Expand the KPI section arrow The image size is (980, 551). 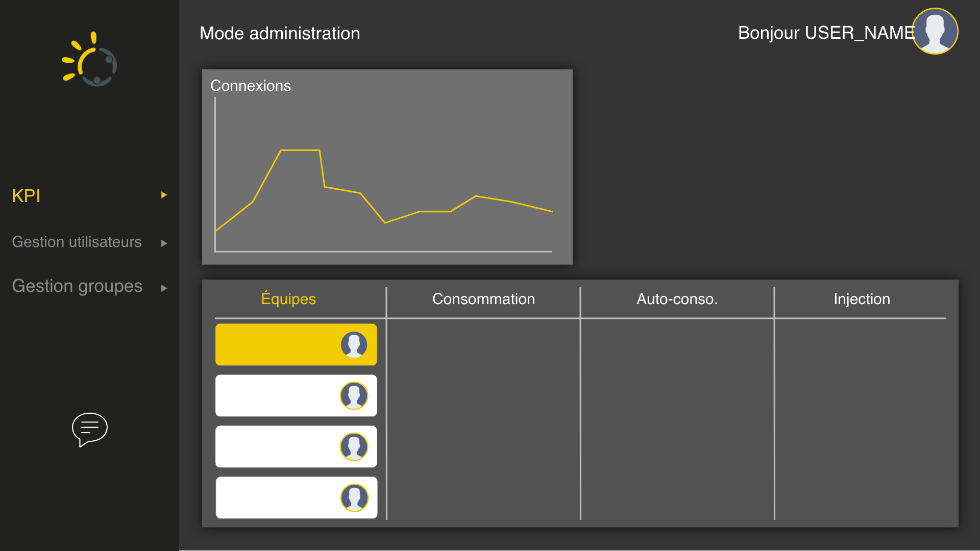(x=164, y=195)
